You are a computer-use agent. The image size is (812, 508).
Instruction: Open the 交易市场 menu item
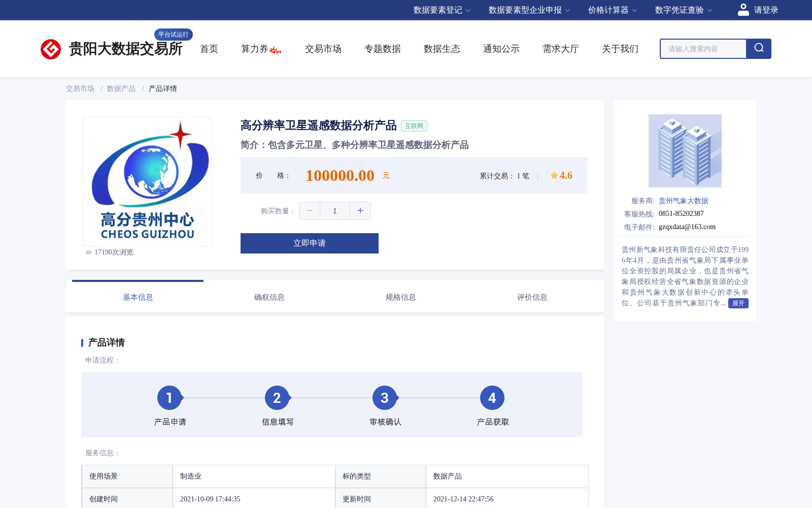pos(323,49)
